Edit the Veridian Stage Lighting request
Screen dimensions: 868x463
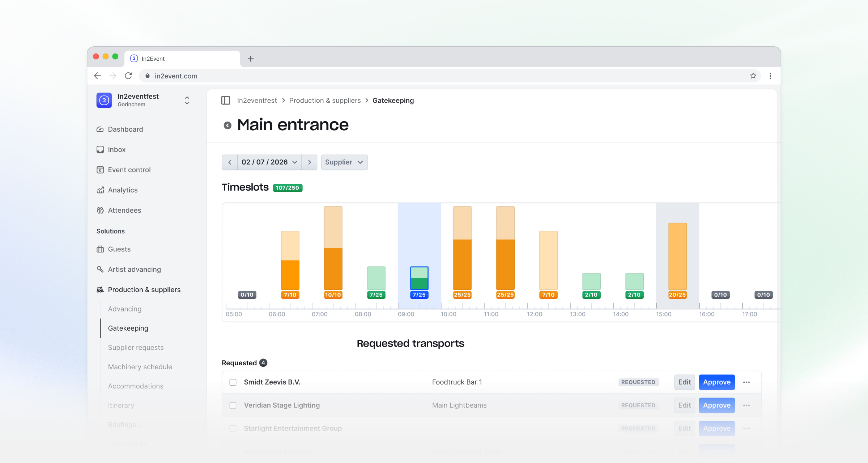tap(685, 405)
